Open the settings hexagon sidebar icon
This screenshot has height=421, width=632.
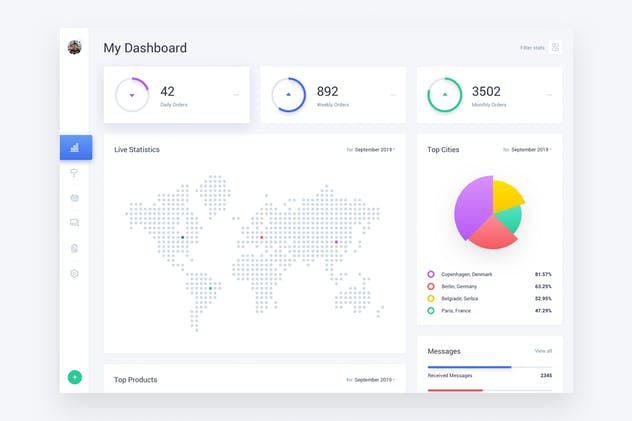[75, 274]
